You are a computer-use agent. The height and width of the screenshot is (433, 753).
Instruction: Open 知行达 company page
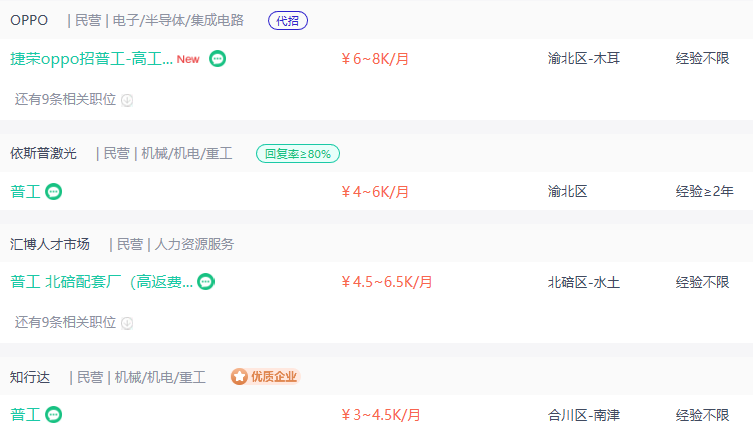(30, 377)
